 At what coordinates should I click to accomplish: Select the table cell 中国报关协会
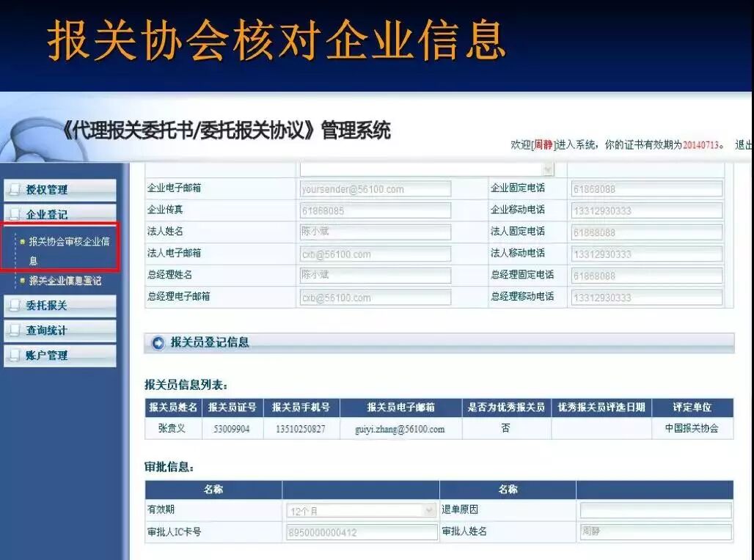click(692, 428)
